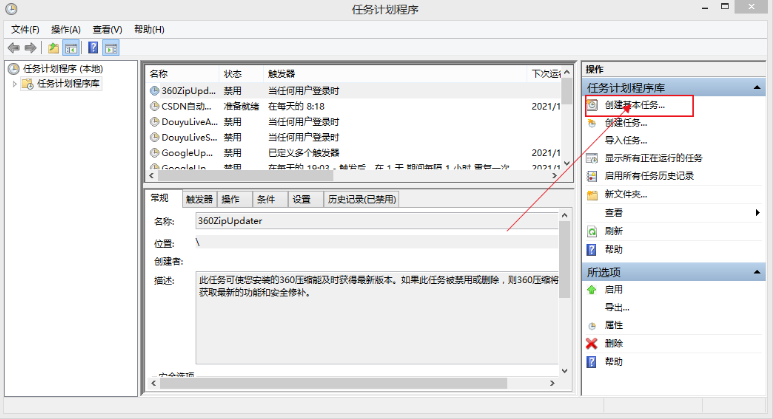This screenshot has height=419, width=773.
Task: Click the 创建任务 icon in actions pane
Action: point(592,123)
